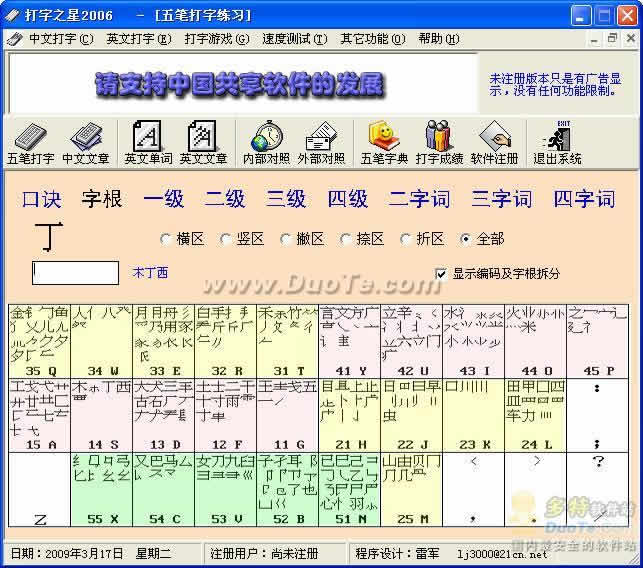This screenshot has height=568, width=643.
Task: Click the 二字词 practice link
Action: [x=419, y=199]
